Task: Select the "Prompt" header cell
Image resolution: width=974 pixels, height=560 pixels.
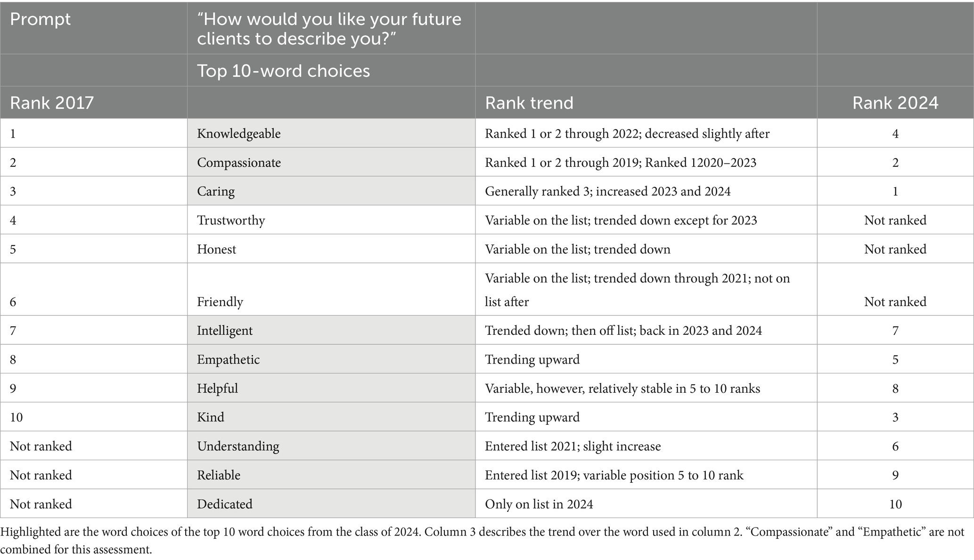Action: coord(41,19)
